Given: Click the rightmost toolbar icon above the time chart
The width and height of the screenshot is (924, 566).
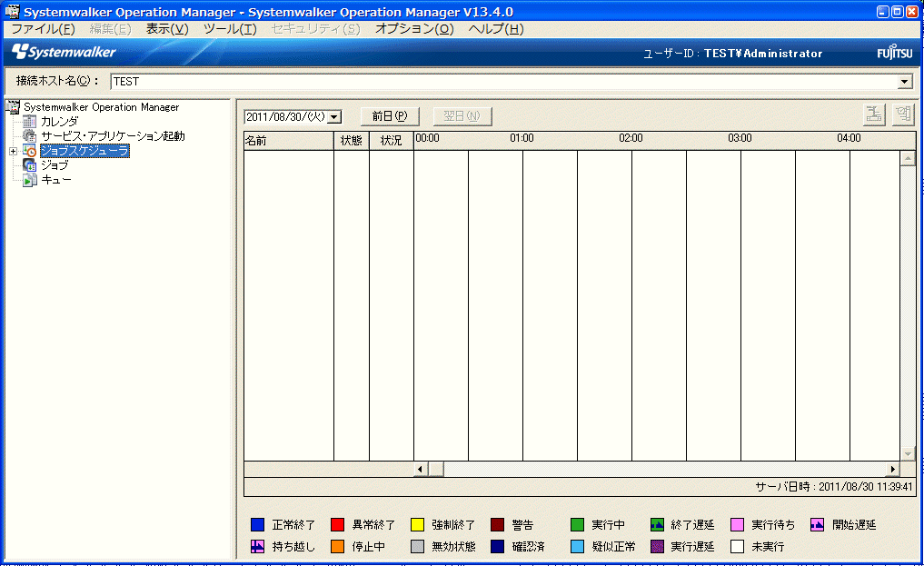Looking at the screenshot, I should tap(903, 114).
